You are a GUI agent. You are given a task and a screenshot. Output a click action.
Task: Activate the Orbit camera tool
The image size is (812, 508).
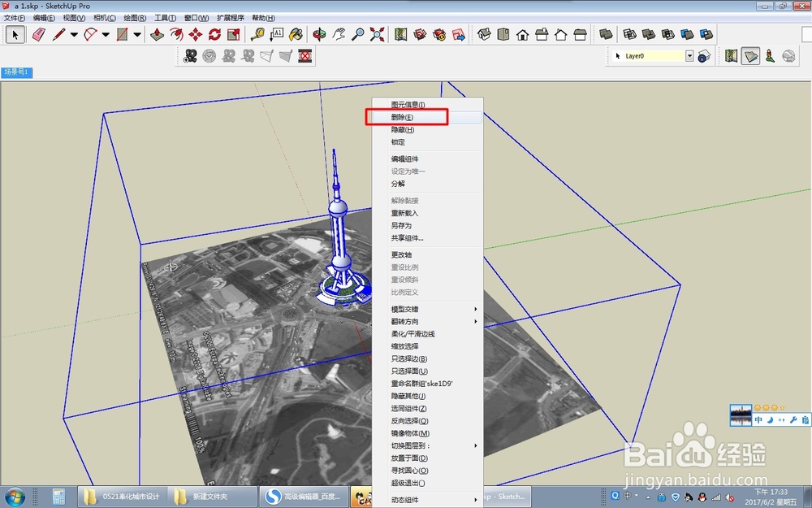319,35
